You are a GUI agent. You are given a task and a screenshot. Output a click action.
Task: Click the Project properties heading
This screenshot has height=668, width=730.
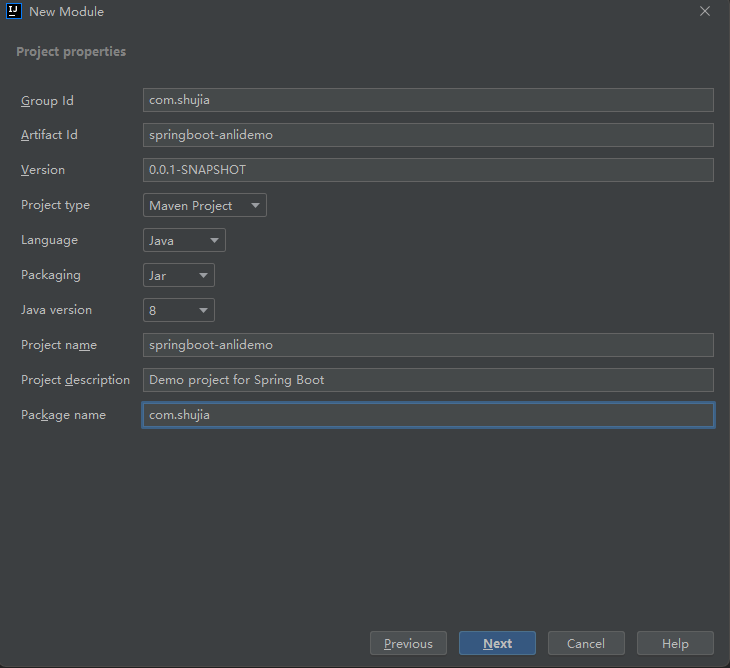71,52
